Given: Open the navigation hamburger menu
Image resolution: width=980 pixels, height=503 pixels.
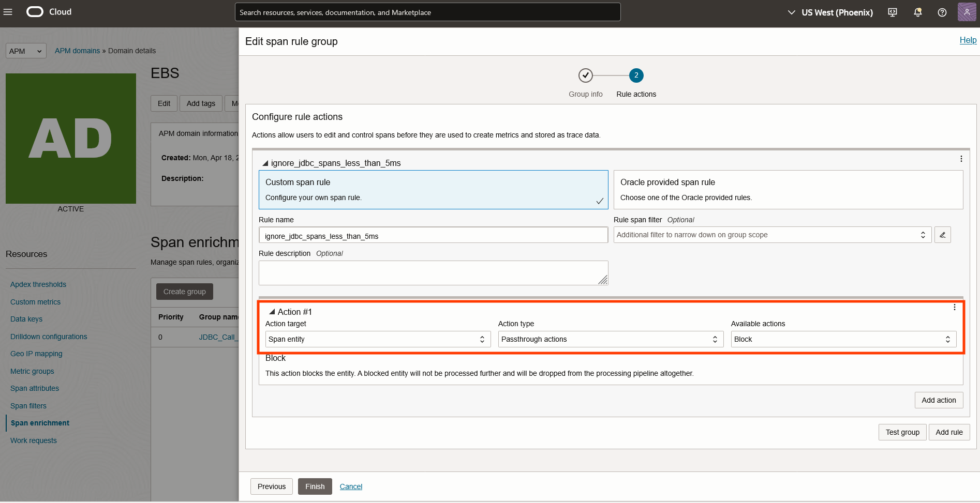Looking at the screenshot, I should [x=8, y=12].
